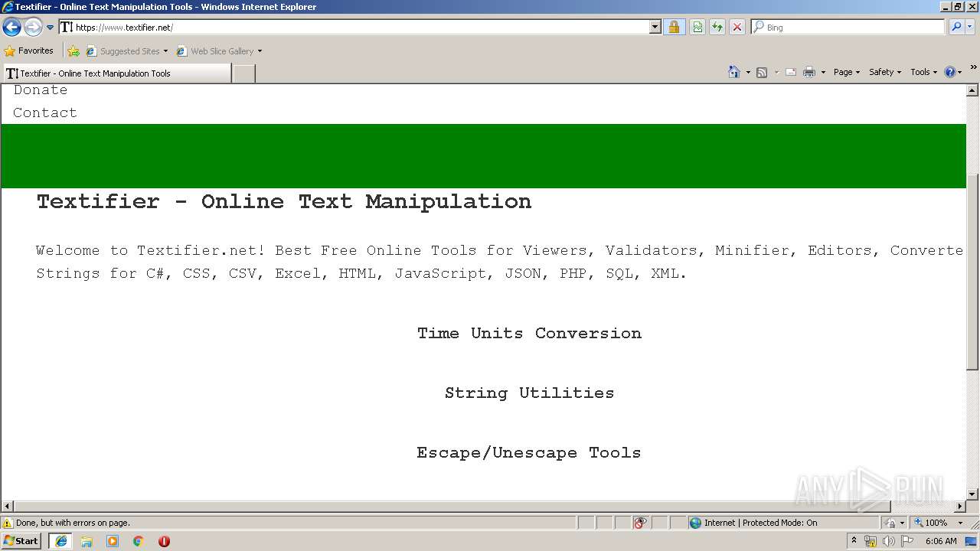Open the Favorites star button

point(29,51)
